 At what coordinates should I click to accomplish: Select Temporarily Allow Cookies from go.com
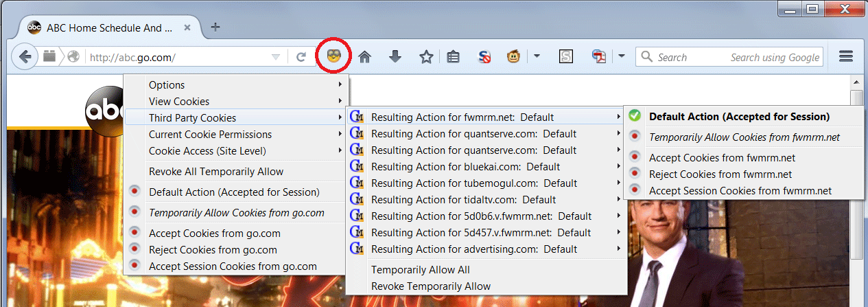[236, 213]
